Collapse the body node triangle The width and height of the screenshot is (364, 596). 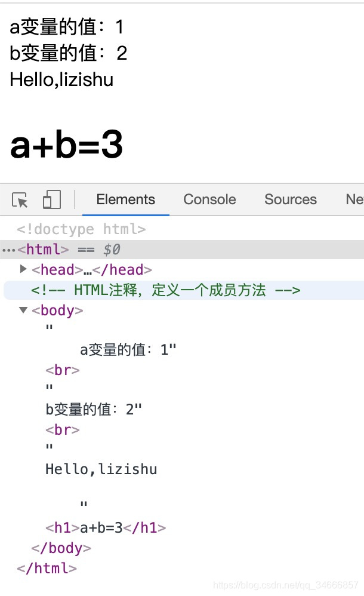click(23, 310)
